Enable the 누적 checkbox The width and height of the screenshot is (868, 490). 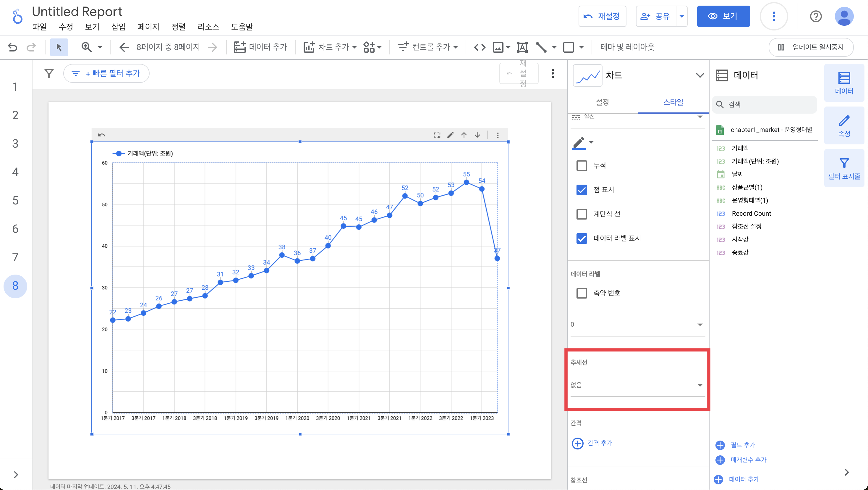582,166
